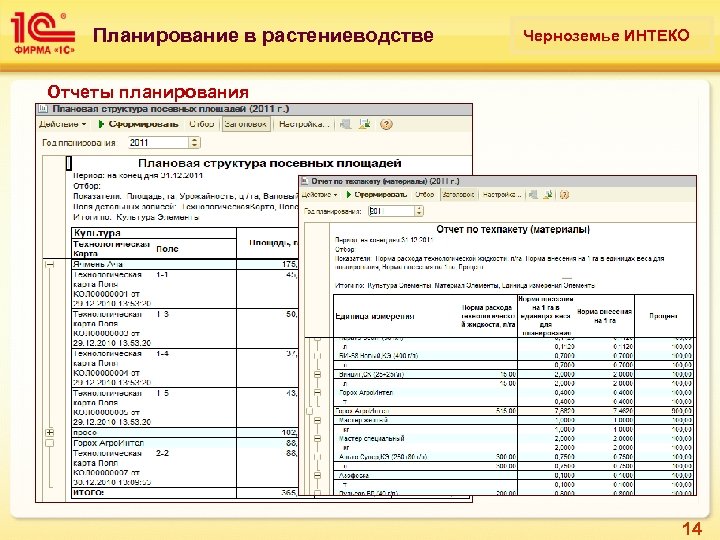Select the Аммофоска row
720x540 pixels.
pyautogui.click(x=512, y=475)
